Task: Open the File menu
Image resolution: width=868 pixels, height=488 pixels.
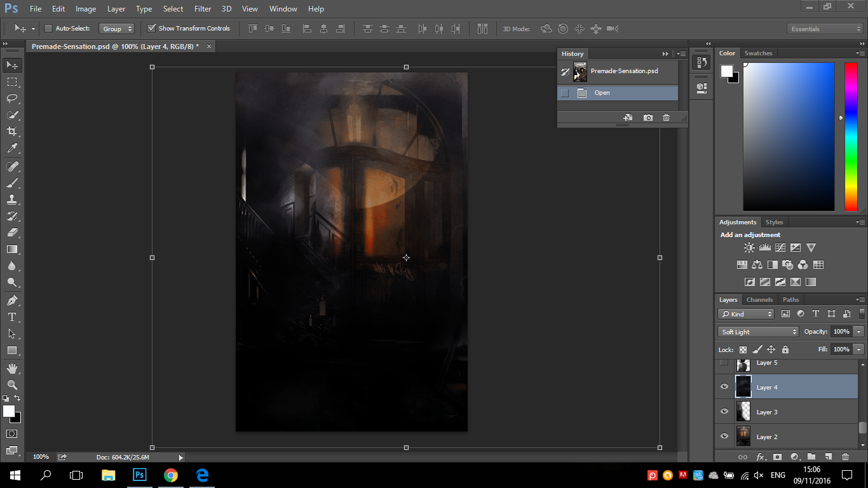Action: [36, 9]
